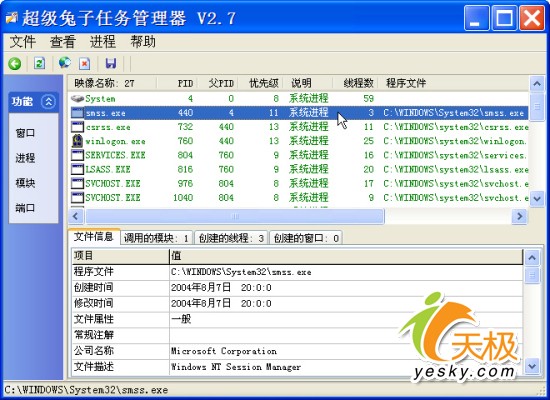
Task: Click the green back arrow toolbar icon
Action: (x=15, y=64)
